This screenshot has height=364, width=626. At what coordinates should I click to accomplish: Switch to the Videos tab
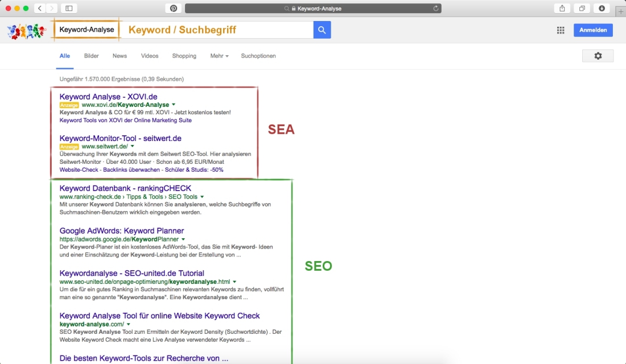pos(150,56)
